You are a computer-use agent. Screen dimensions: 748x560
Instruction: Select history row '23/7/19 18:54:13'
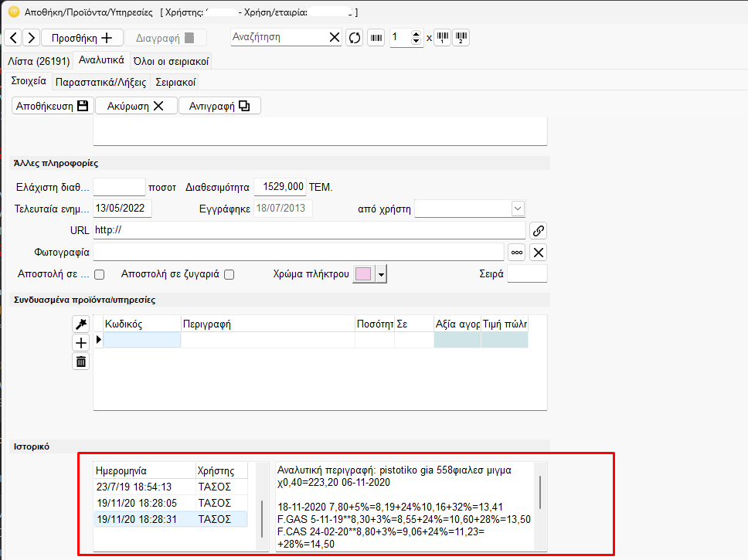click(171, 487)
